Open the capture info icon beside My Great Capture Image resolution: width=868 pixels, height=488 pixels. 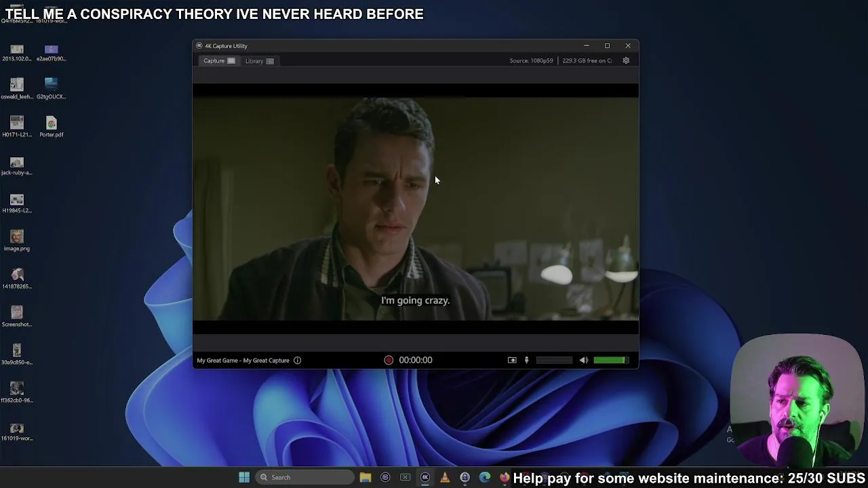(x=297, y=361)
